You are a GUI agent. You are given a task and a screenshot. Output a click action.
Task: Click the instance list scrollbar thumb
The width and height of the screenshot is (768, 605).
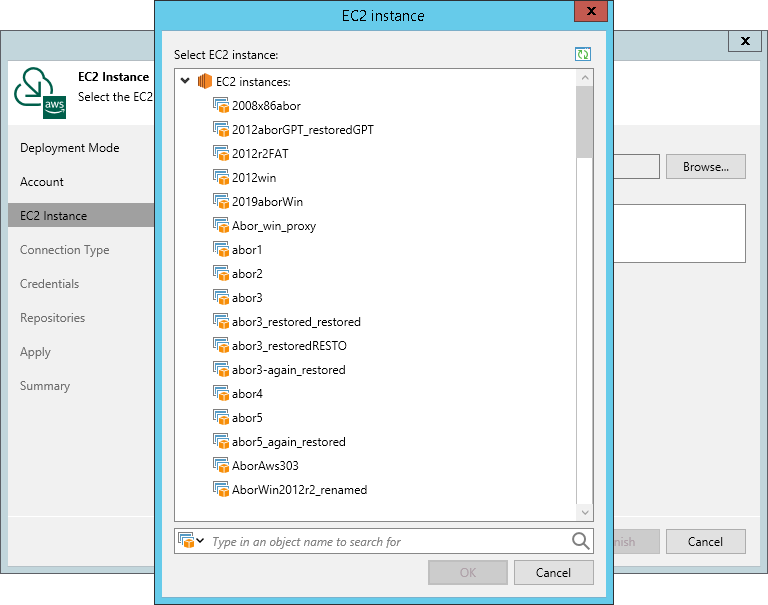585,122
